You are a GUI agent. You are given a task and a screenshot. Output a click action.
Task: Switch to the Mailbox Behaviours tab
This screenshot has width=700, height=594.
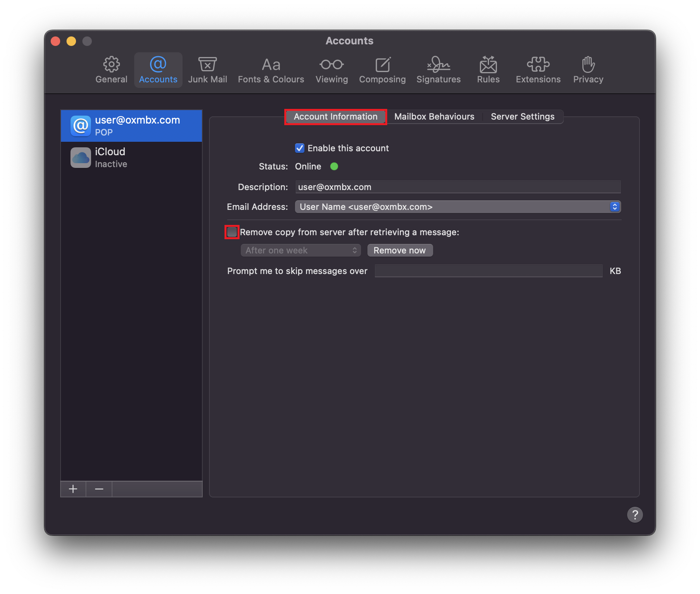pos(434,116)
